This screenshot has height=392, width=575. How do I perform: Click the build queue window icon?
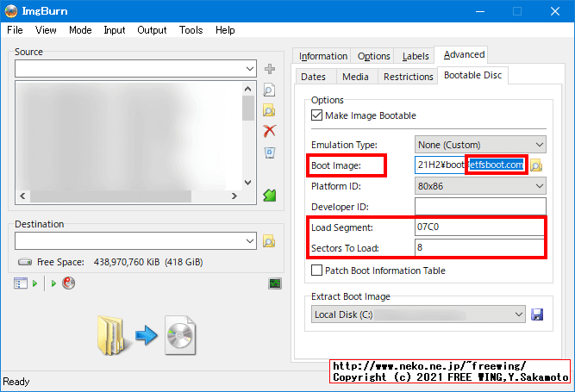tap(21, 283)
